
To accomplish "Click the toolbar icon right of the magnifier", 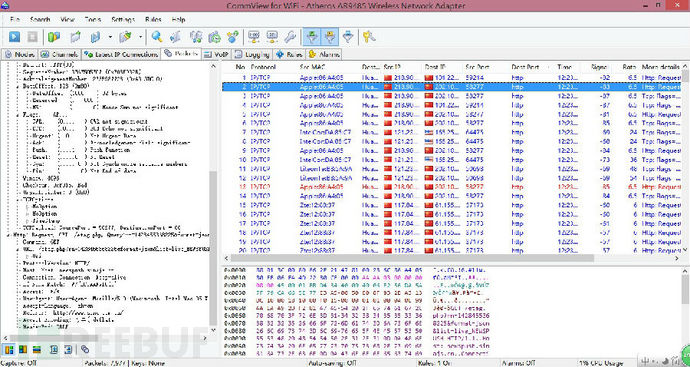I will click(176, 37).
